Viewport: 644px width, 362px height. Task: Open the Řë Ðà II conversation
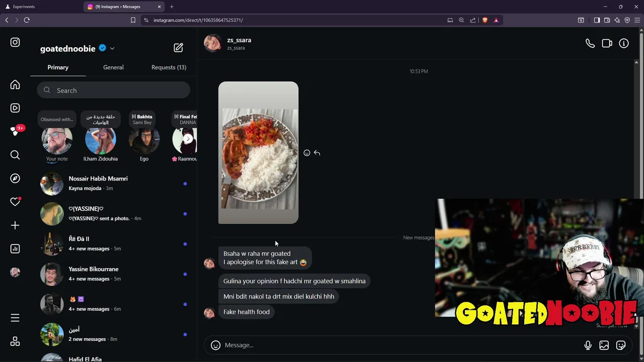tap(113, 244)
